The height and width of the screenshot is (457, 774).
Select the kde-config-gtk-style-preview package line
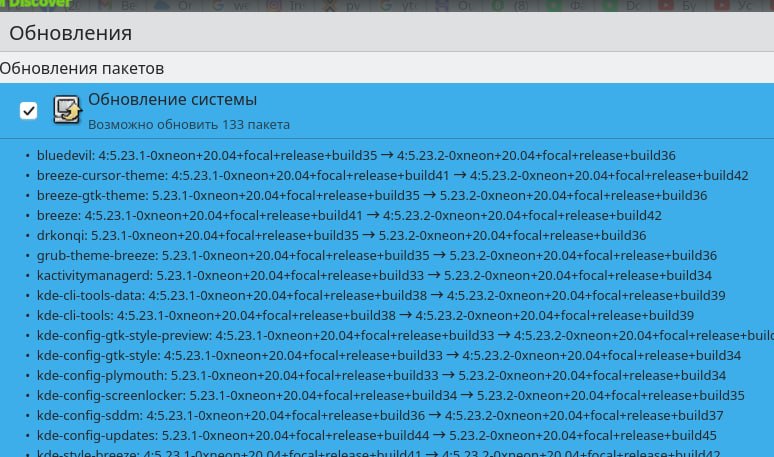pyautogui.click(x=405, y=336)
